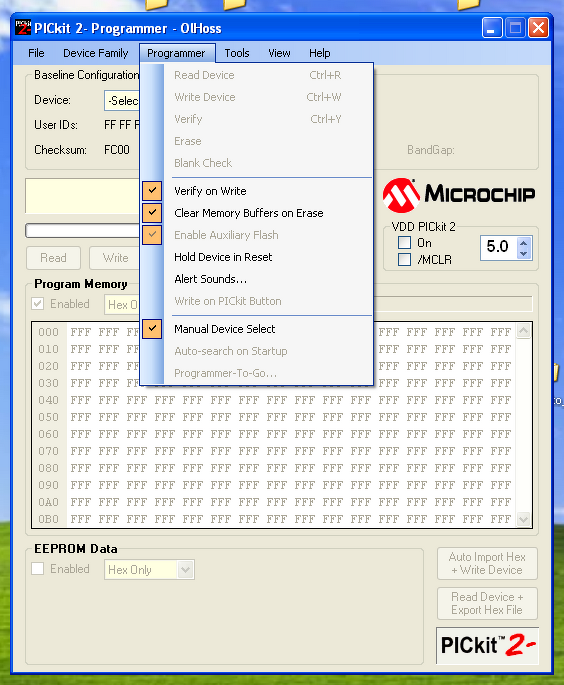
Task: Open Alert Sounds settings
Action: (x=211, y=279)
